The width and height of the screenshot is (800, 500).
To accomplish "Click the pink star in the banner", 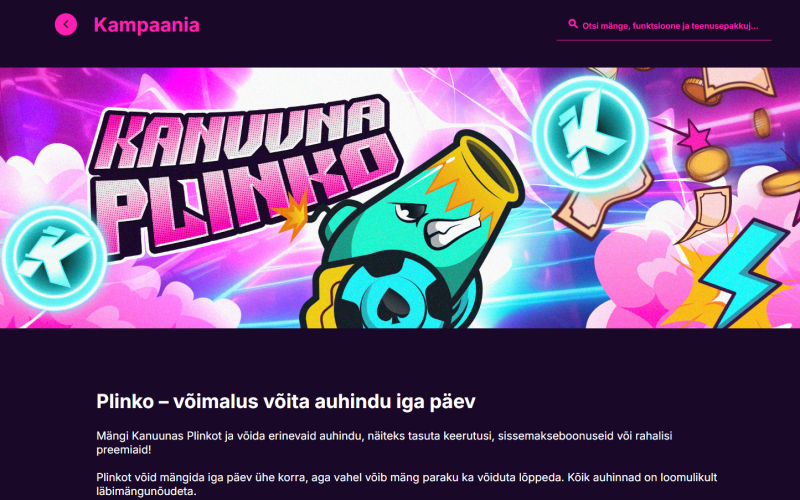I will pyautogui.click(x=693, y=136).
